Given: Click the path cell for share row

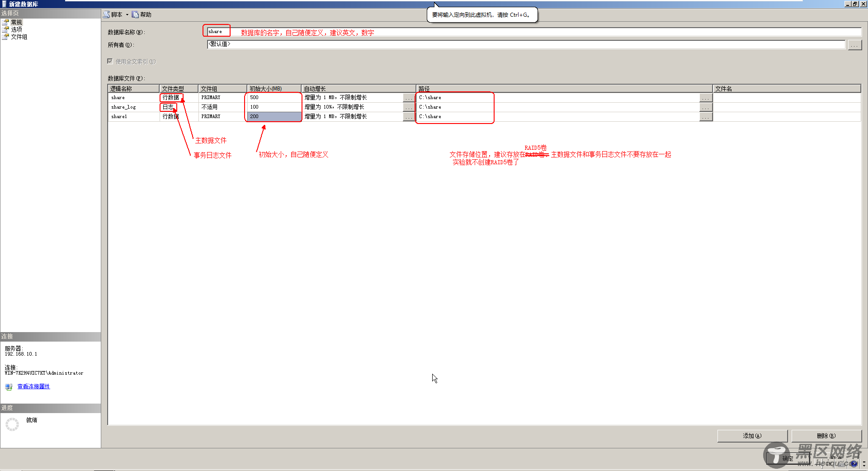Looking at the screenshot, I should [x=557, y=98].
